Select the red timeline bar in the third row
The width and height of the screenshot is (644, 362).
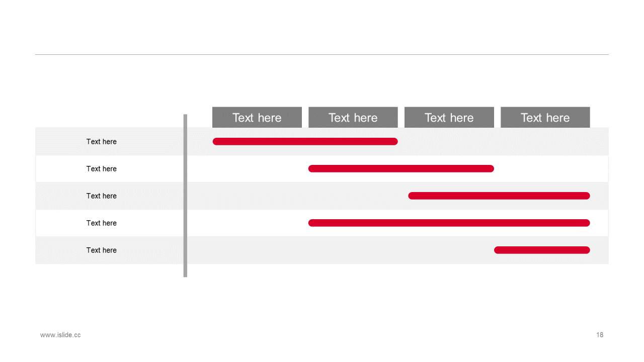(x=499, y=196)
